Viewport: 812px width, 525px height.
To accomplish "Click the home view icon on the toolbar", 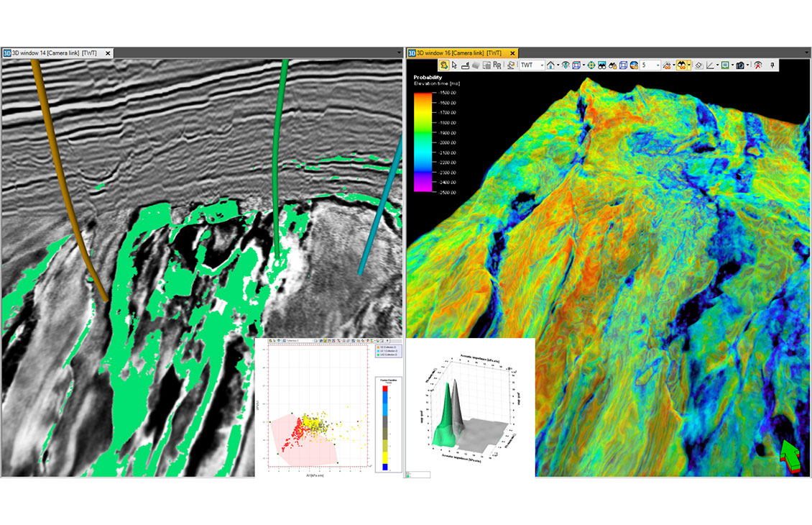I will (550, 63).
